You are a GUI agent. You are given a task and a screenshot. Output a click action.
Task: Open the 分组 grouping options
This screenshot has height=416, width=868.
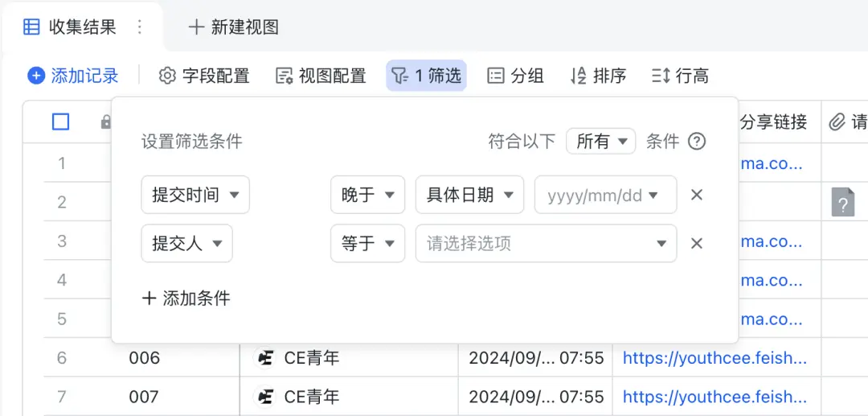click(515, 76)
